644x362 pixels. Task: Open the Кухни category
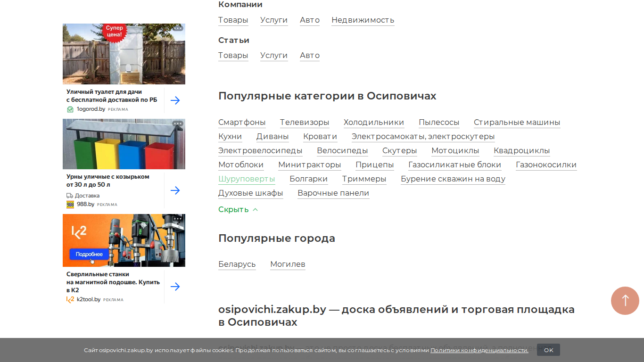pos(230,136)
